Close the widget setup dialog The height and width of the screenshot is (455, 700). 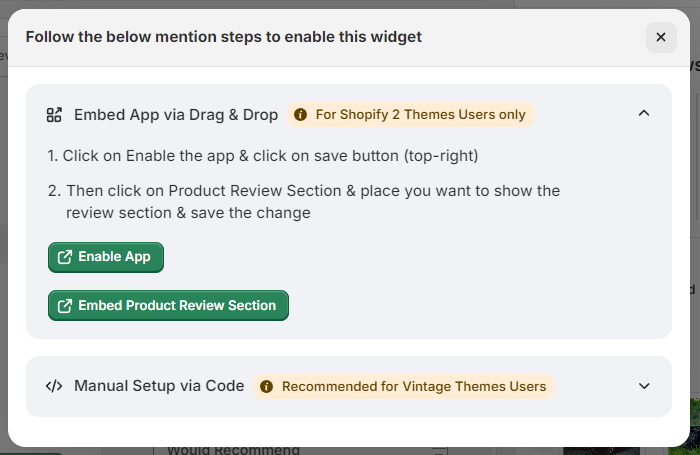coord(661,37)
